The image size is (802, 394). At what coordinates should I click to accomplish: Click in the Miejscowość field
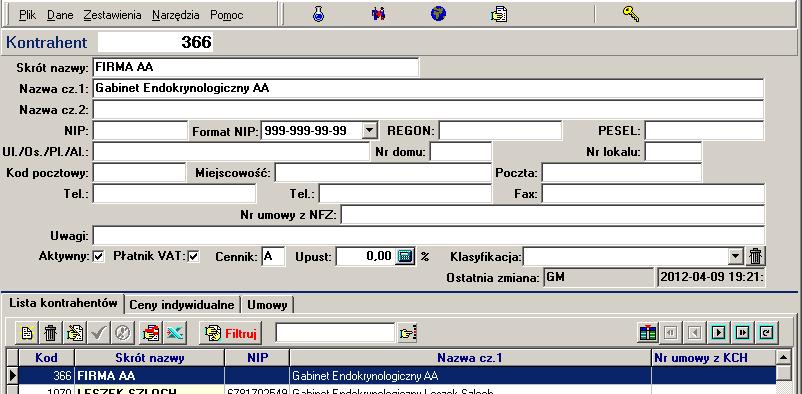pos(383,173)
